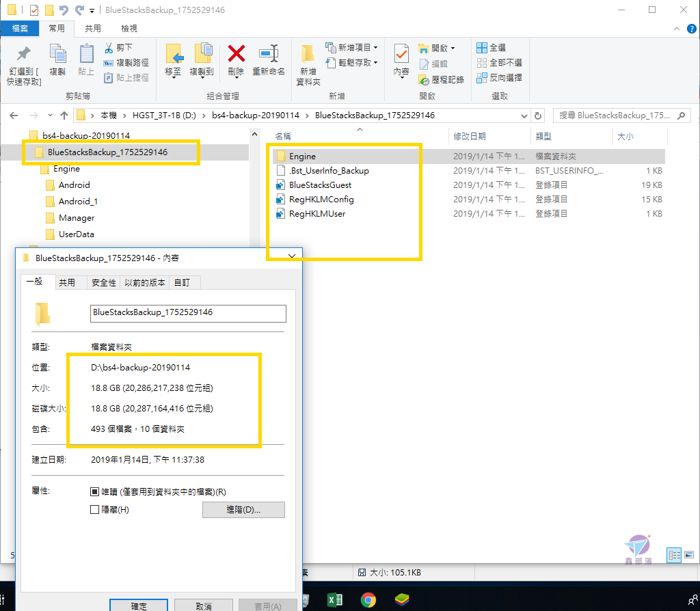Click the Paste (貼上) ribbon icon
This screenshot has height=611, width=700.
point(86,55)
